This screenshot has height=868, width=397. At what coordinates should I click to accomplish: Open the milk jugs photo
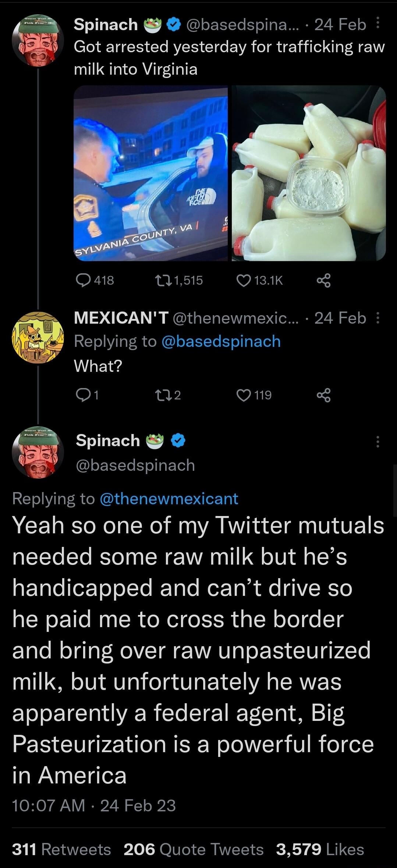click(309, 173)
